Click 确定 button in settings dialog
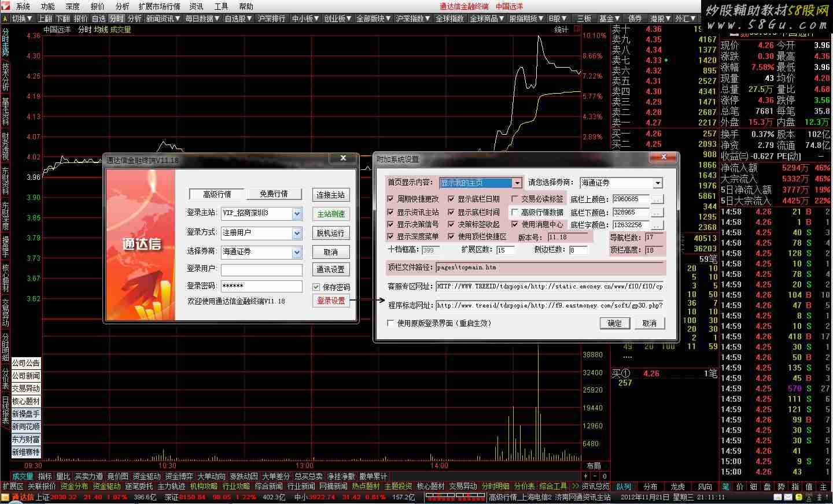Viewport: 833px width, 504px height. coord(615,323)
